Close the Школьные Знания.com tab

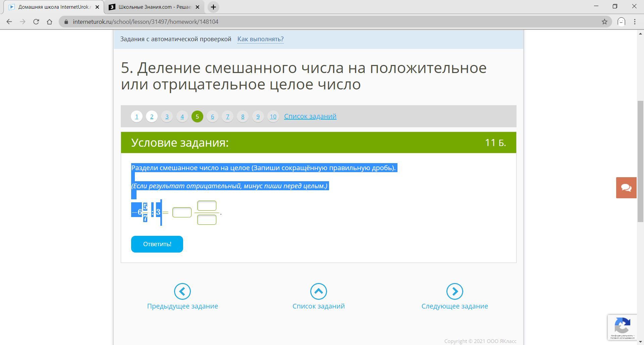(x=197, y=7)
